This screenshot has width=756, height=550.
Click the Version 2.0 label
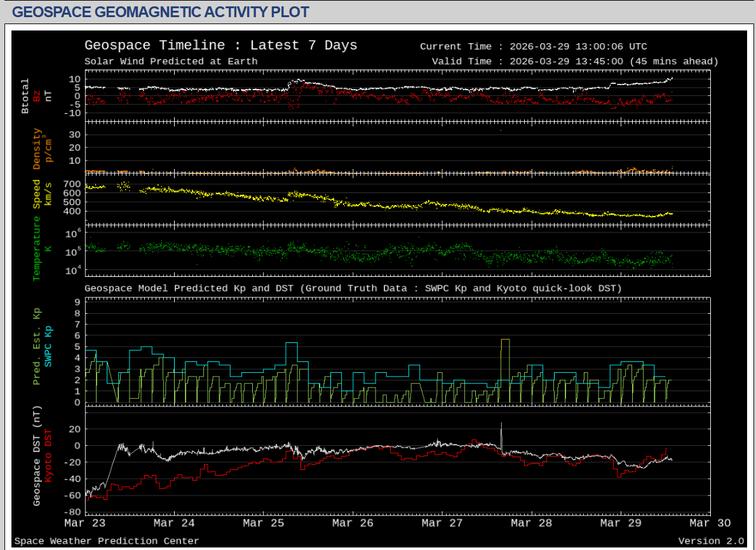[x=710, y=541]
